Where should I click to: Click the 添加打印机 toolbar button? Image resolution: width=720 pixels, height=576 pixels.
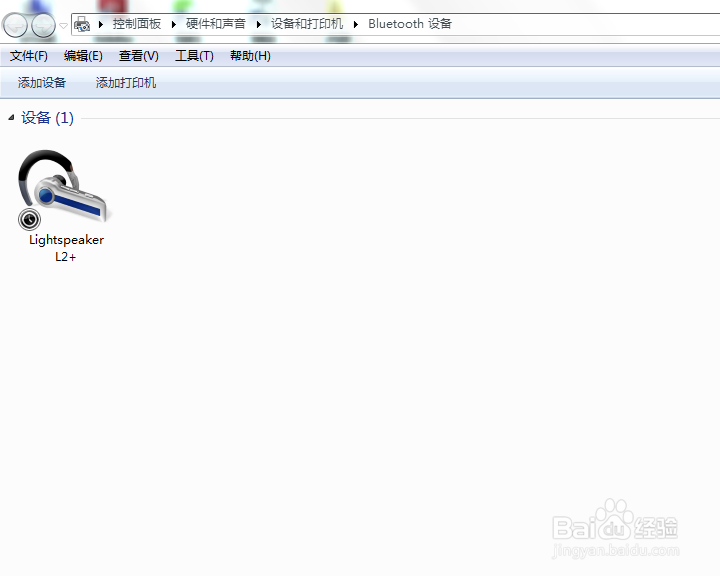click(x=126, y=83)
